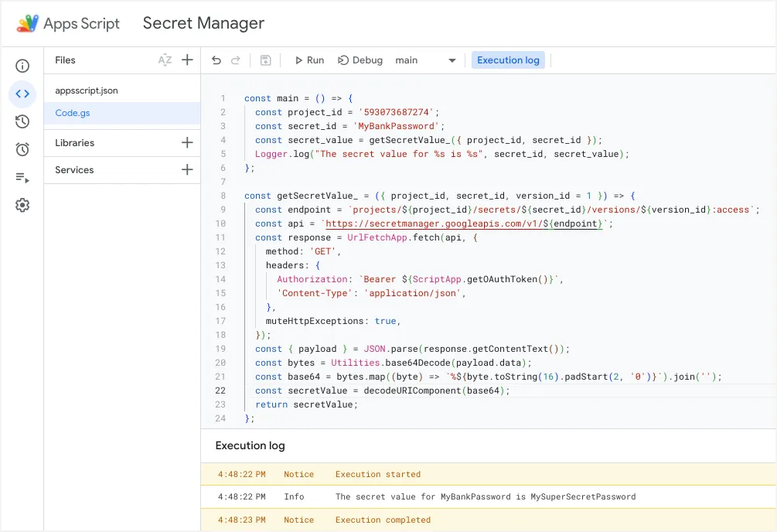
Task: Open the Triggers panel
Action: (x=22, y=149)
